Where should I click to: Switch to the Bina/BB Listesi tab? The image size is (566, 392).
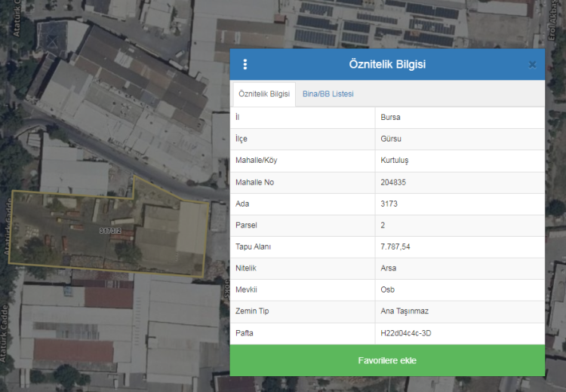328,94
